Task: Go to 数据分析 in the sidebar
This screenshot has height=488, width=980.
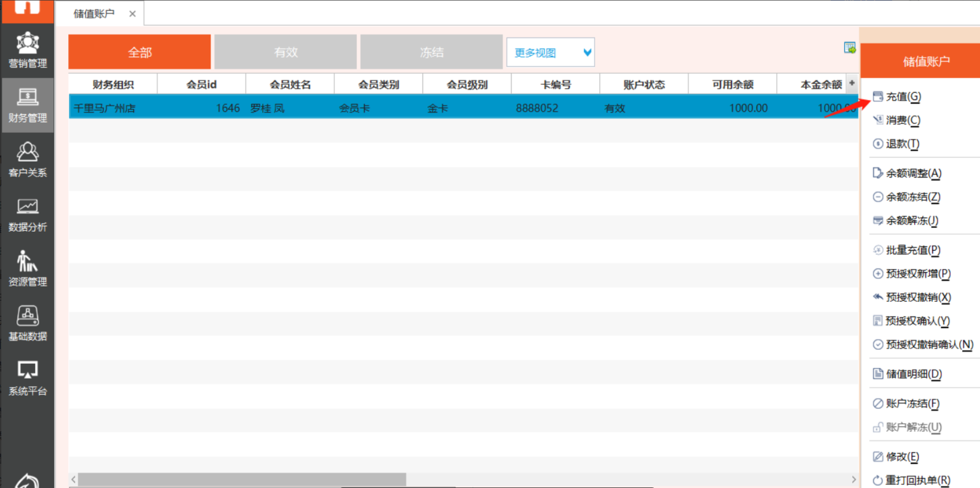Action: click(x=28, y=214)
